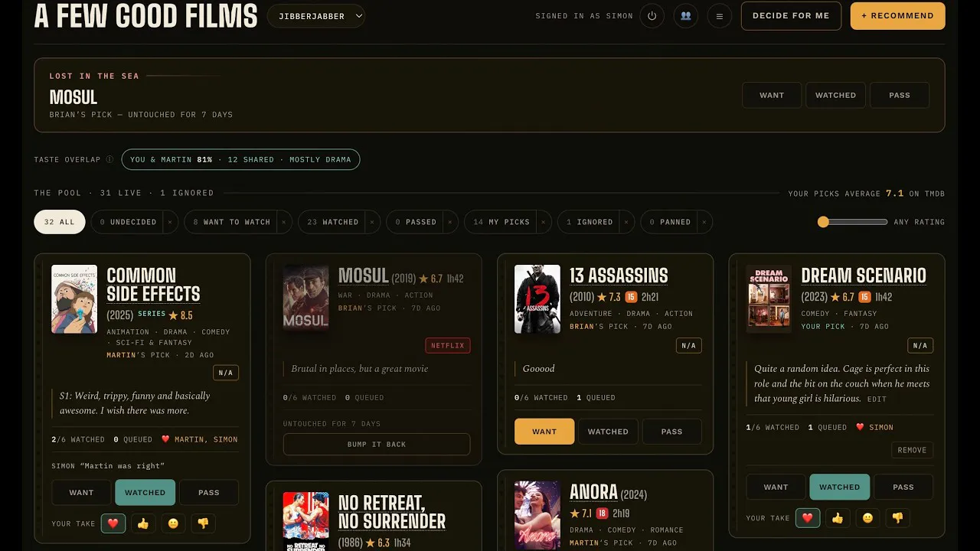
Task: Heart reaction on Dream Scenario card
Action: [808, 518]
